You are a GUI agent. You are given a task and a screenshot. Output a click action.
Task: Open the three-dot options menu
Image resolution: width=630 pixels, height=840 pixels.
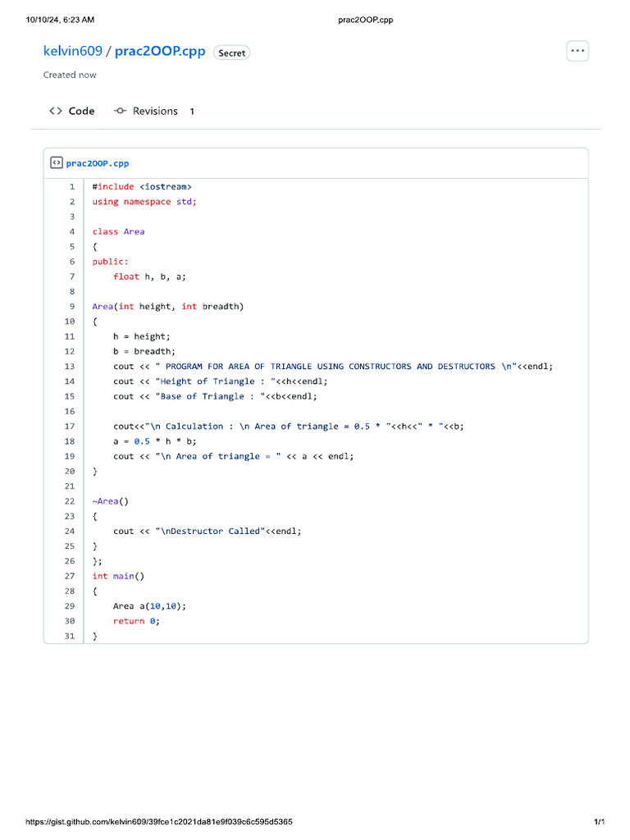click(577, 51)
